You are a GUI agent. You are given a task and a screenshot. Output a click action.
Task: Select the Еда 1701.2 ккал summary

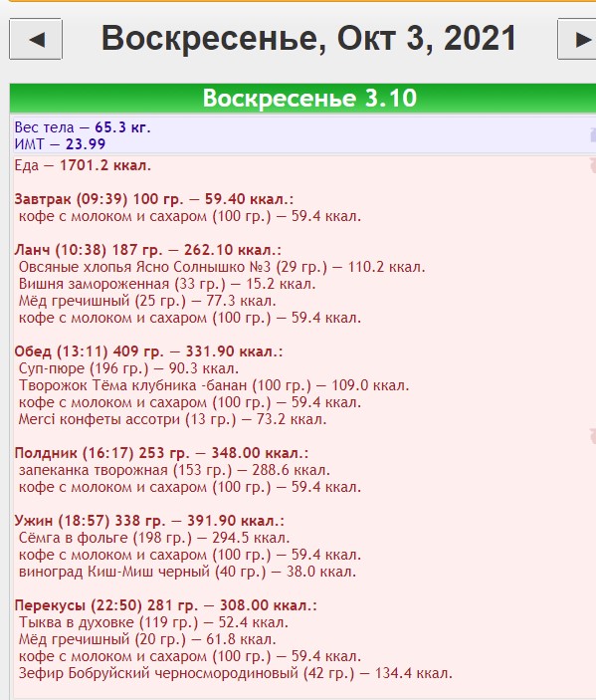[83, 165]
